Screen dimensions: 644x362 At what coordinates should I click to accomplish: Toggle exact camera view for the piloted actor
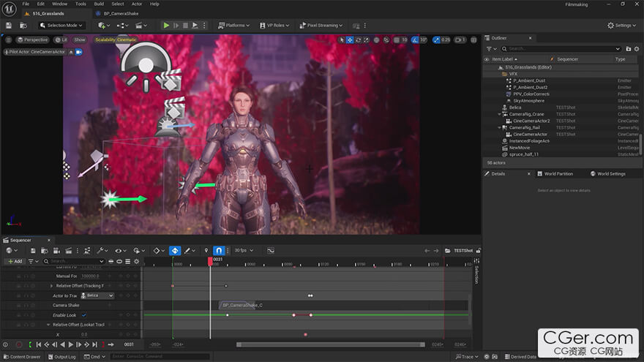pyautogui.click(x=78, y=52)
